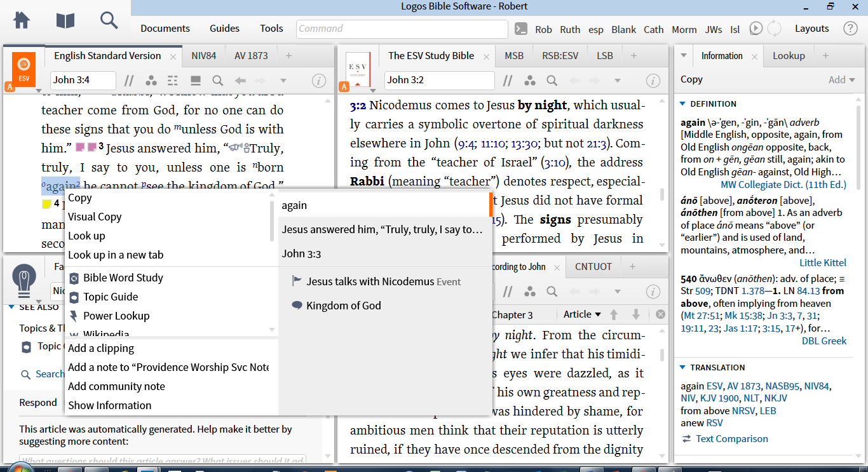Open the Library book icon
Screen dimensions: 868x472
pos(65,20)
